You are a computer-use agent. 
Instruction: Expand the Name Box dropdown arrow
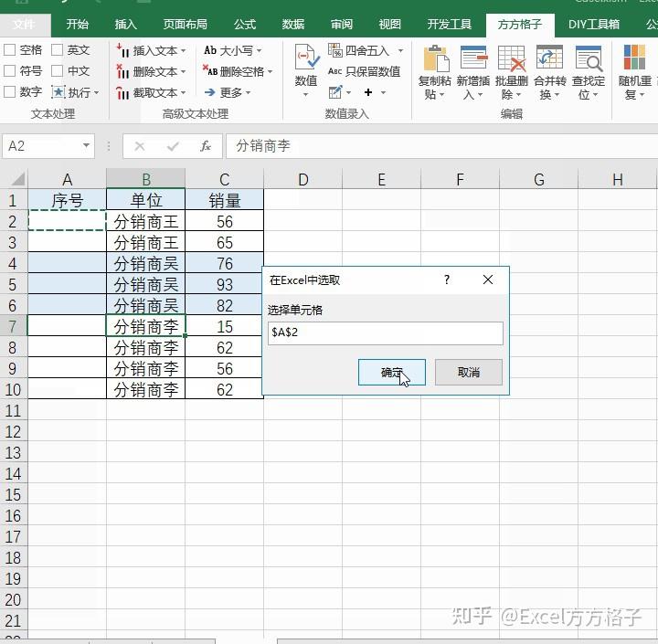[86, 145]
